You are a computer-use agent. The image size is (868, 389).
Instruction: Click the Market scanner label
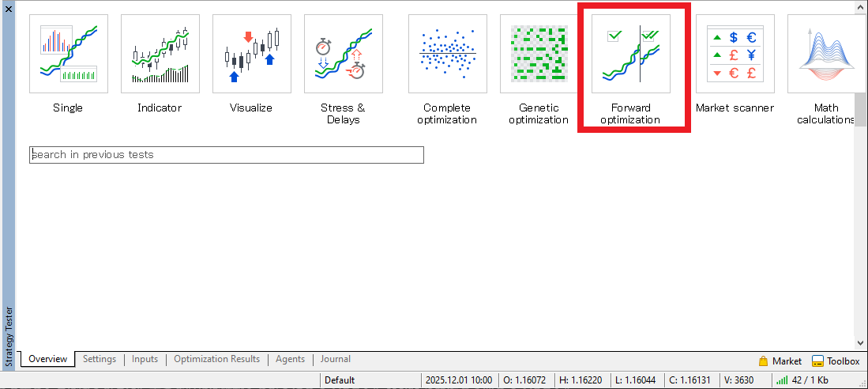pyautogui.click(x=735, y=108)
